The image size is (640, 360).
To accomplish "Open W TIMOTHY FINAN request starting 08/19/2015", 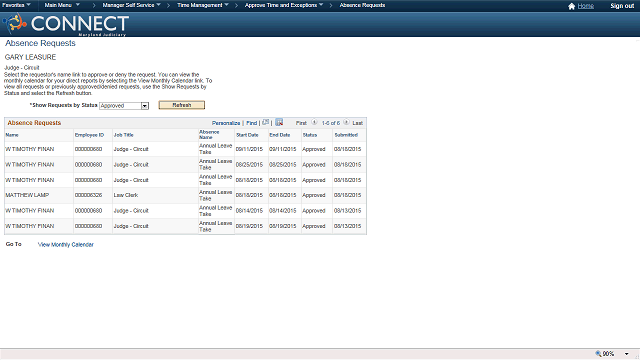I will coord(29,226).
